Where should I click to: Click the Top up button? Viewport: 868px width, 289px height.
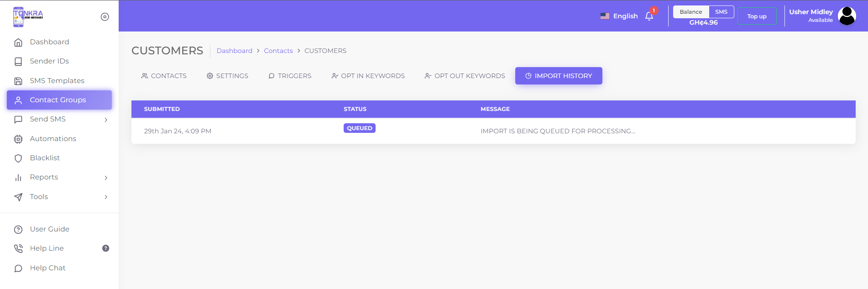(757, 16)
